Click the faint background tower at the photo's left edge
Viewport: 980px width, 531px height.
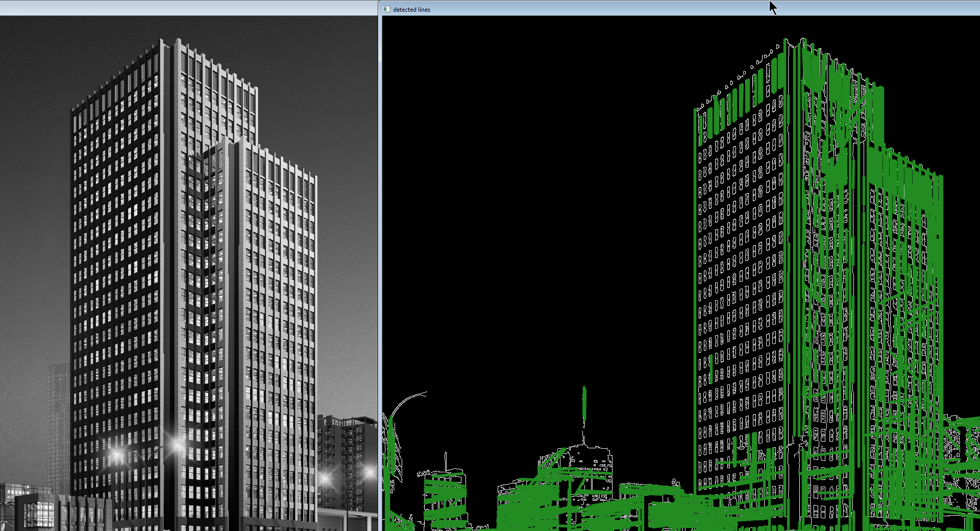58,408
